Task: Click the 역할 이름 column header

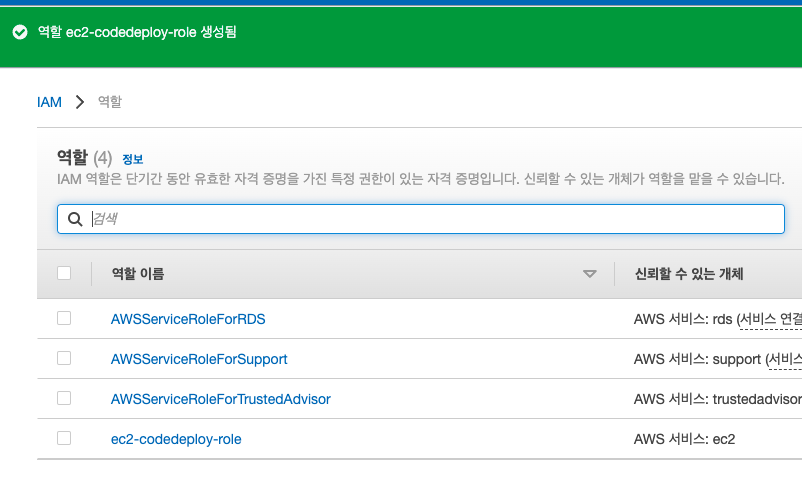Action: (138, 274)
